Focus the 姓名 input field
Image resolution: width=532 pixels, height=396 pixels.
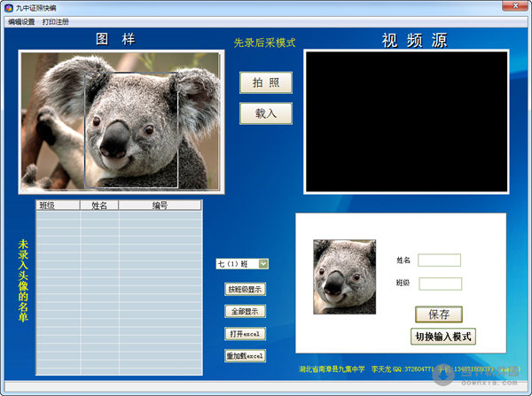tap(440, 260)
